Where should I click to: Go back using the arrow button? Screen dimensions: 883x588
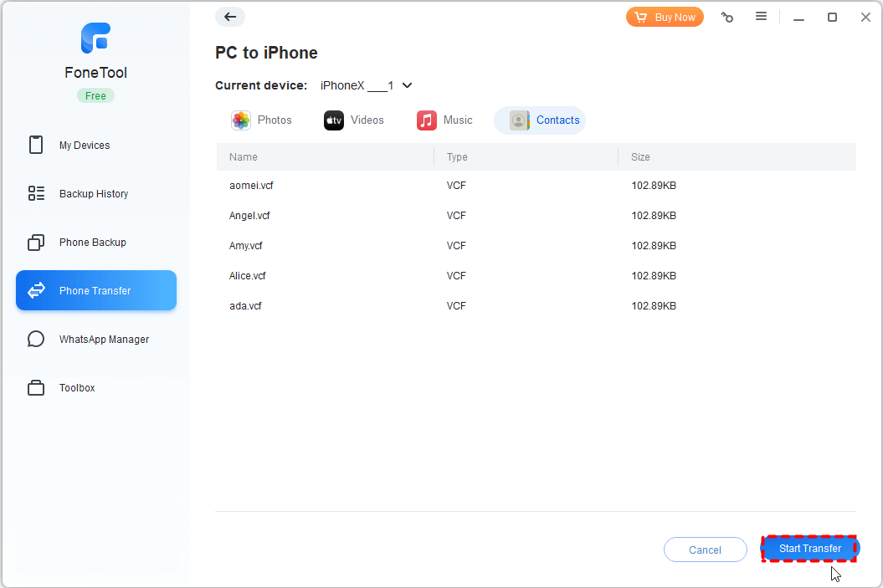230,17
